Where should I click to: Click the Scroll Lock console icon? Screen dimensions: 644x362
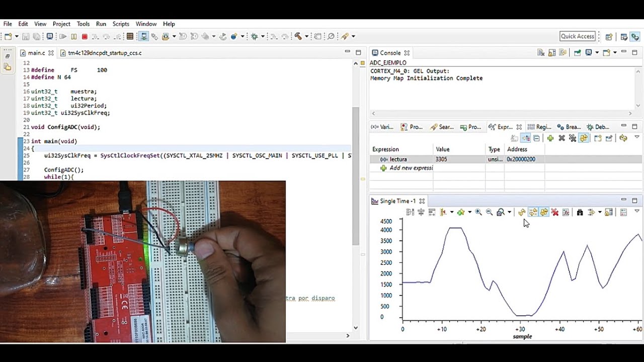point(552,52)
